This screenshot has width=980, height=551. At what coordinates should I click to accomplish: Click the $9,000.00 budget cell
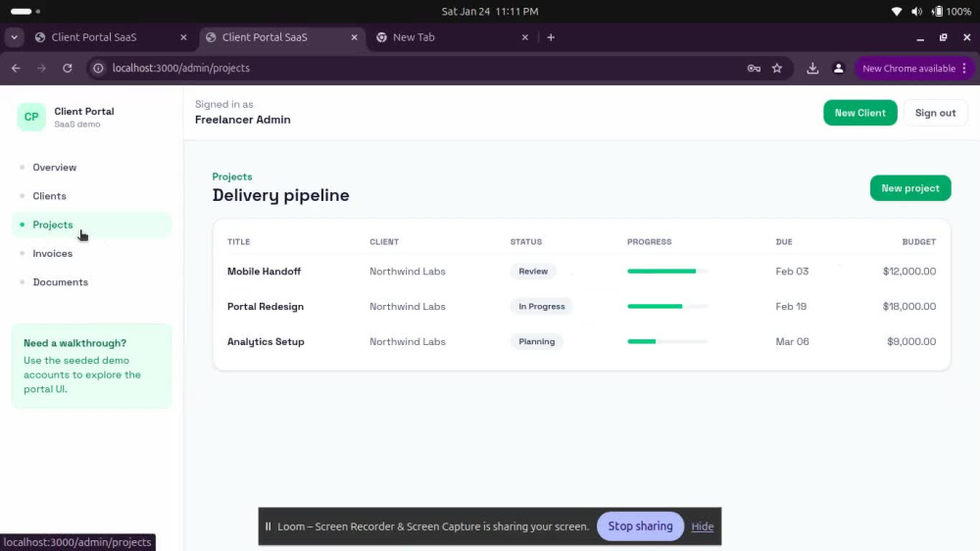click(911, 341)
